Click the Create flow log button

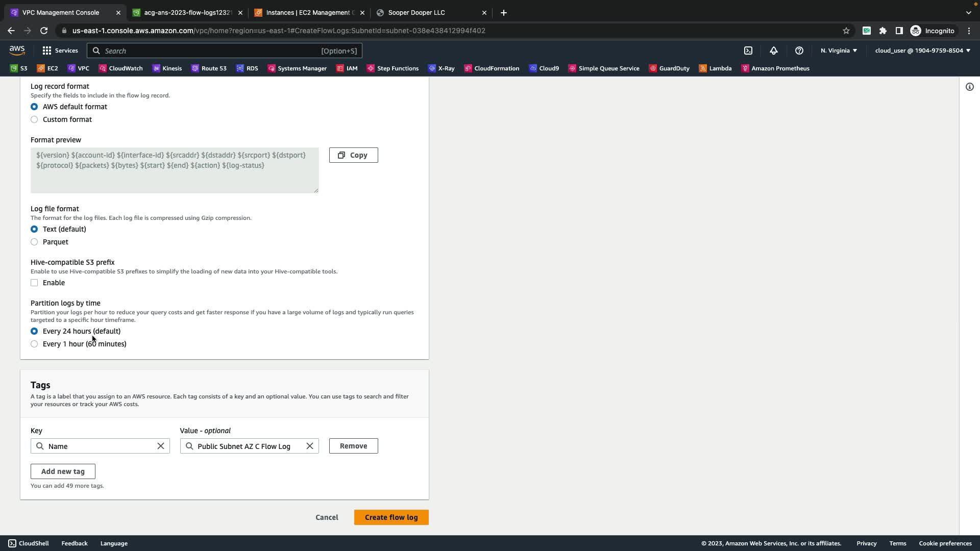(x=391, y=517)
